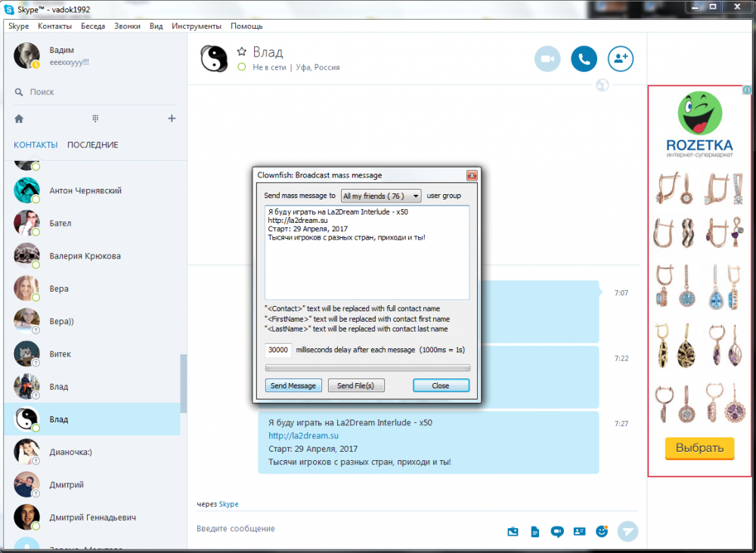Open the 'All my friends (76)' dropdown
The image size is (756, 553).
(x=381, y=196)
